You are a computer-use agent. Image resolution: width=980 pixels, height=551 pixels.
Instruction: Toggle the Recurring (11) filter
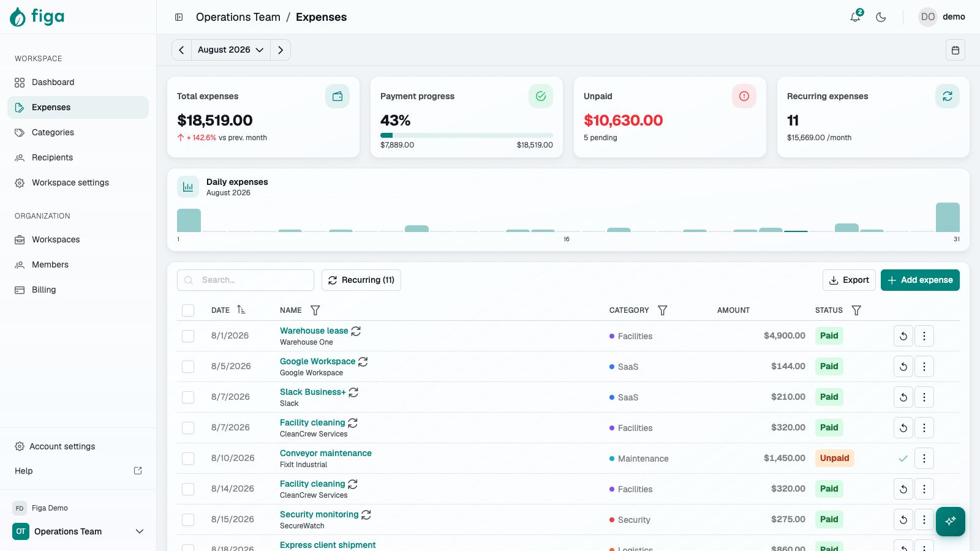click(361, 280)
